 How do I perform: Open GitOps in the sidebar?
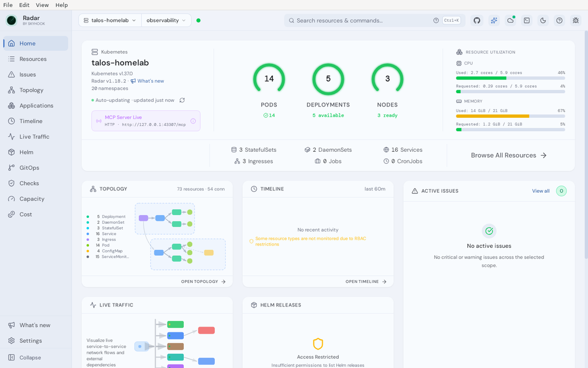pyautogui.click(x=36, y=167)
